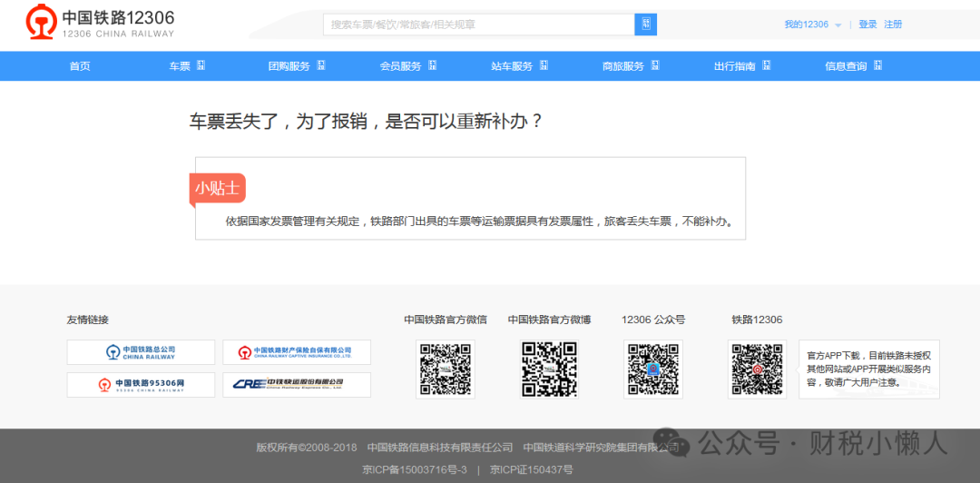Screen dimensions: 980x483
Task: Expand the 我的12306 dropdown
Action: tap(812, 25)
